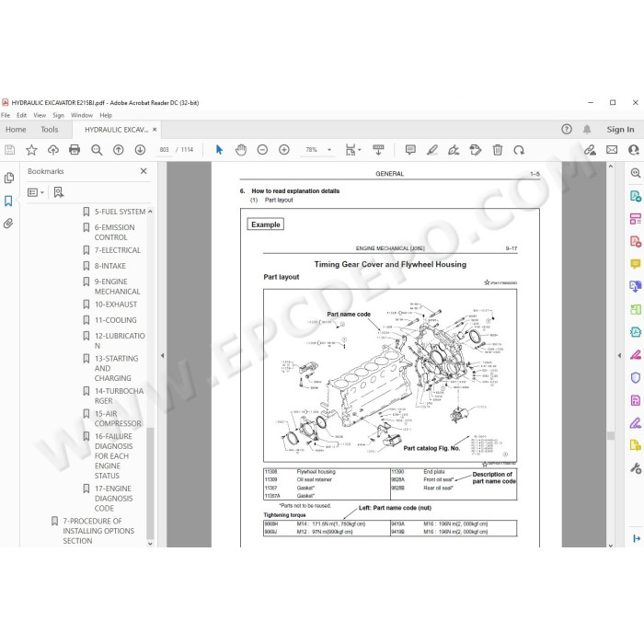Open 16-FAILURE DIAGNOSIS bookmark
The height and width of the screenshot is (644, 644).
coord(113,456)
